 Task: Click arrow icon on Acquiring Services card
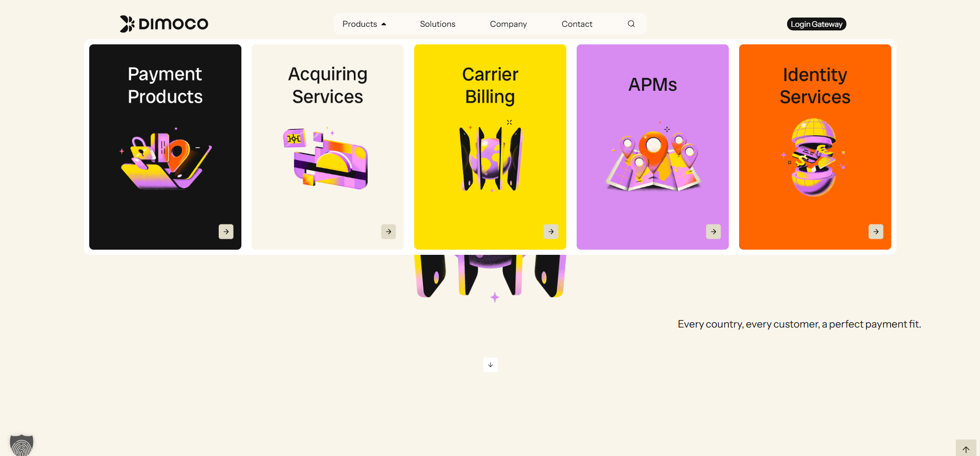(388, 232)
